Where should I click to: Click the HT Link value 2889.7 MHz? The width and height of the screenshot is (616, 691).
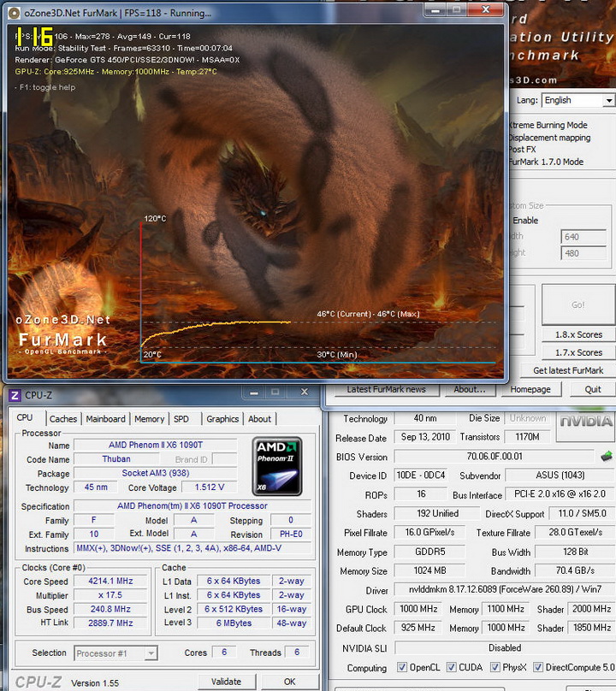[110, 623]
